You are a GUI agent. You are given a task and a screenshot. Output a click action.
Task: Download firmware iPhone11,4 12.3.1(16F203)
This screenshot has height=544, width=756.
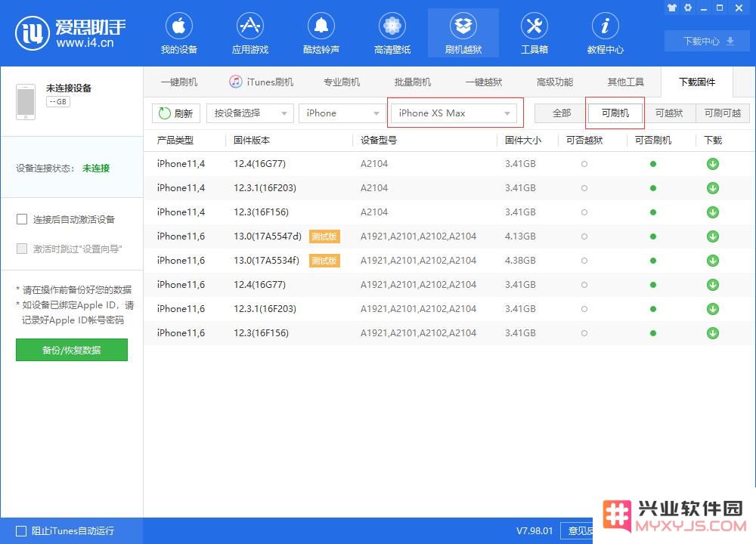tap(713, 188)
